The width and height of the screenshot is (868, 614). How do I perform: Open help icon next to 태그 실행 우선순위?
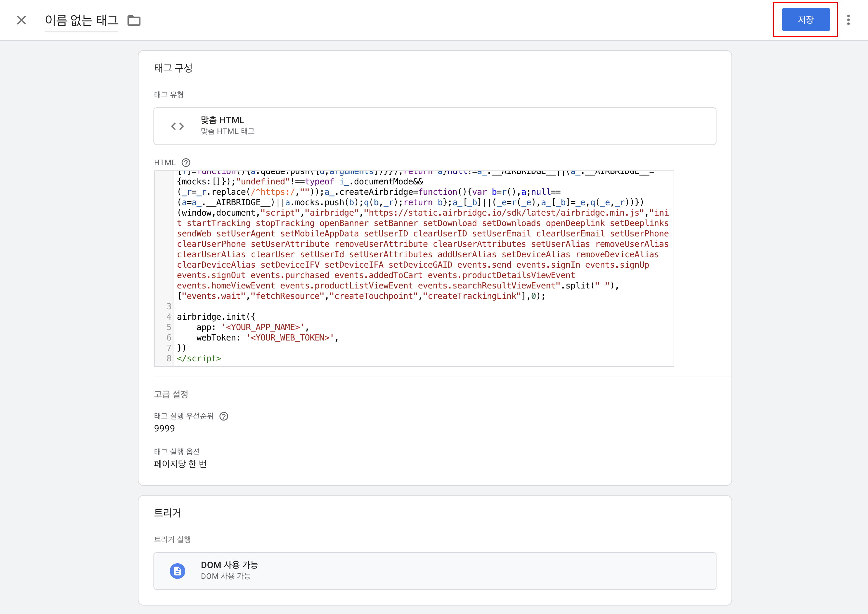(224, 416)
